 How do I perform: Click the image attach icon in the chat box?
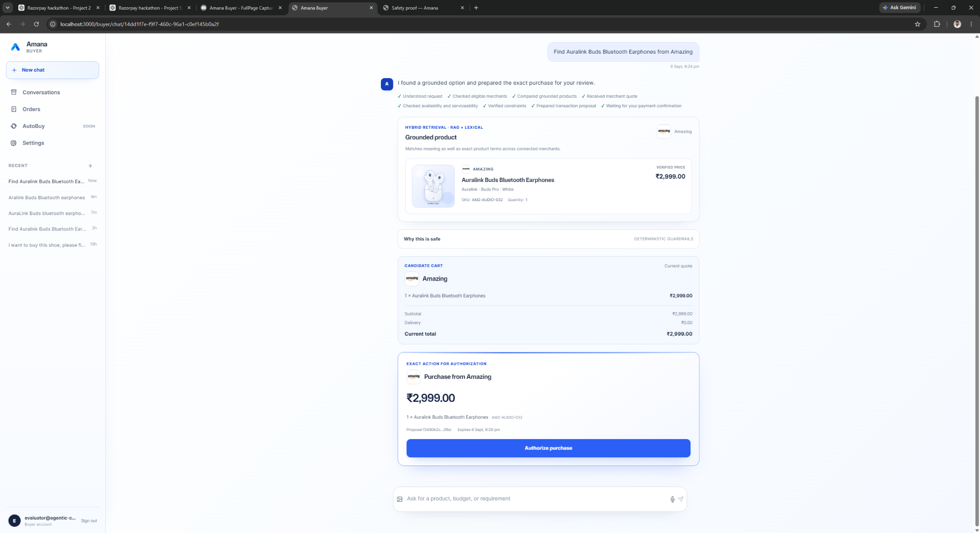pyautogui.click(x=400, y=499)
